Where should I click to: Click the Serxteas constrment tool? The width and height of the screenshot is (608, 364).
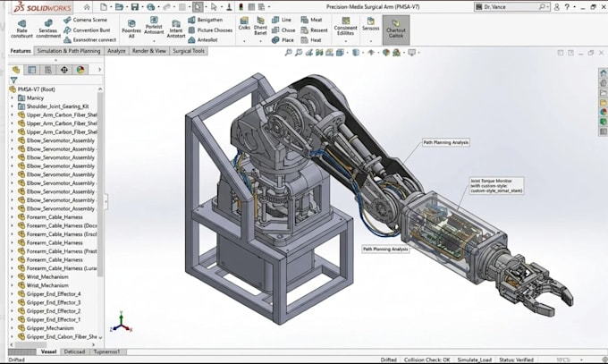click(x=48, y=30)
